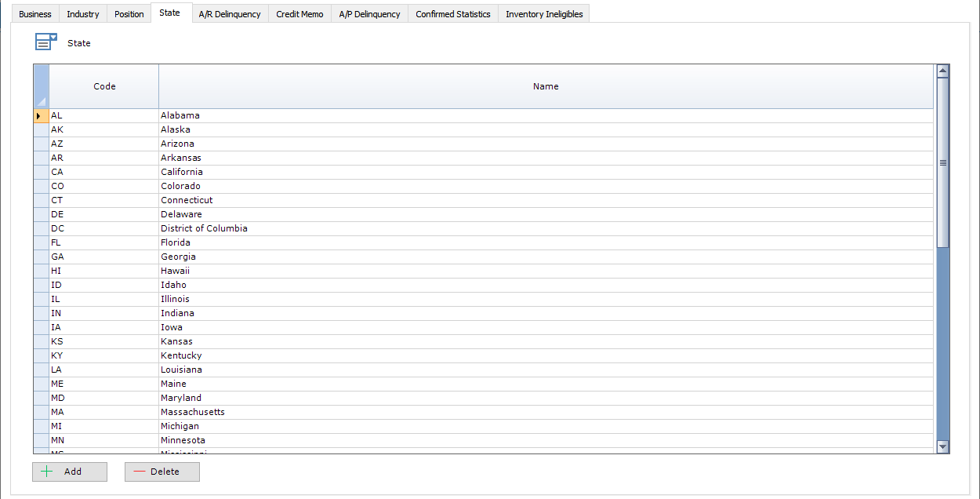Open the Industry tab
This screenshot has width=980, height=499.
click(83, 14)
